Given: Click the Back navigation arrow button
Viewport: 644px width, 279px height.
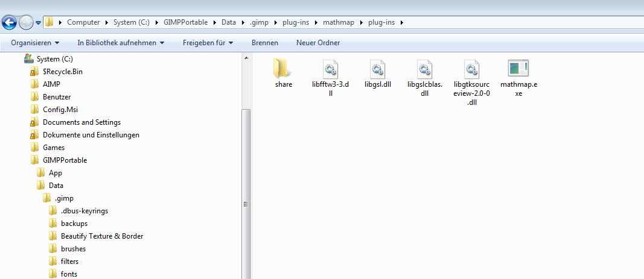Looking at the screenshot, I should coord(10,23).
